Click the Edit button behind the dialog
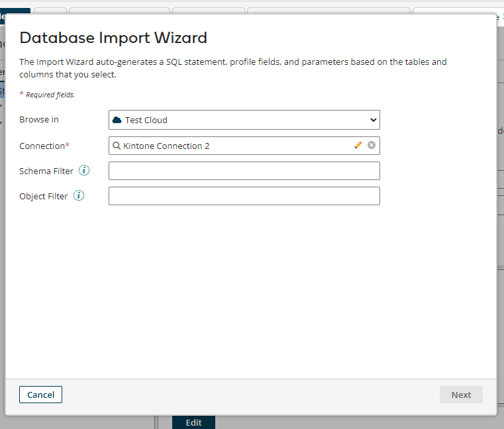This screenshot has width=504, height=429. click(193, 422)
